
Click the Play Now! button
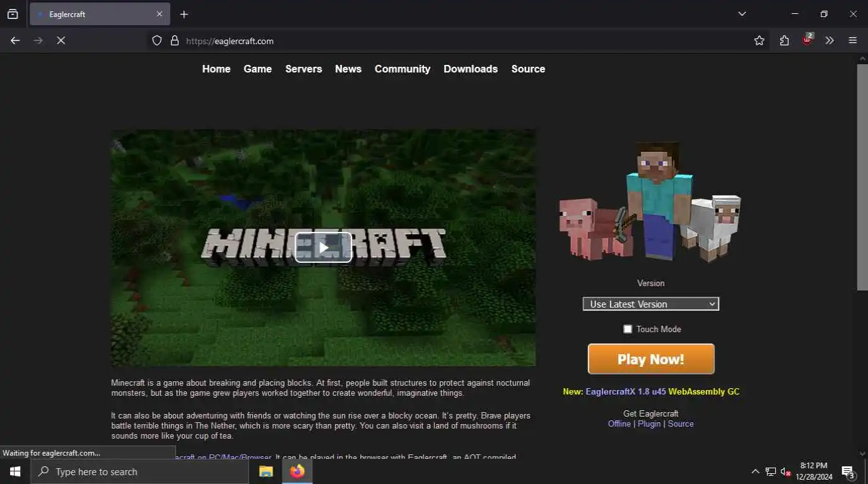tap(651, 359)
